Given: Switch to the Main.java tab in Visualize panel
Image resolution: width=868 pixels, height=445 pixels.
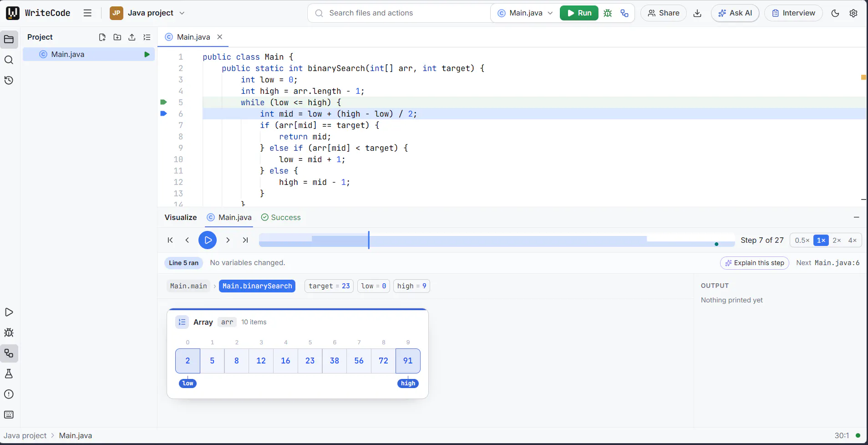Looking at the screenshot, I should (229, 217).
